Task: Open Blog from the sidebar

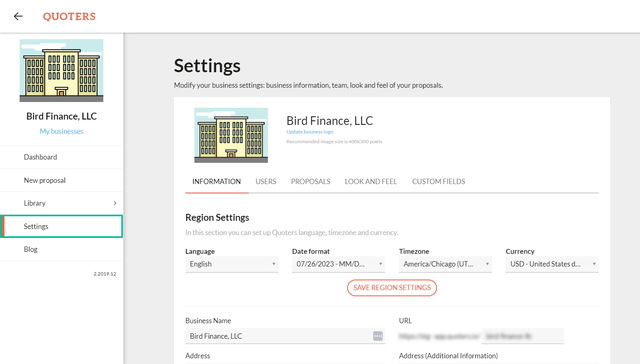Action: [62, 249]
